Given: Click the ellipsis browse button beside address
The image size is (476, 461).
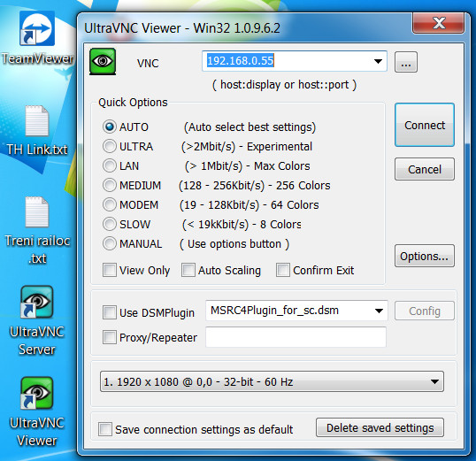Looking at the screenshot, I should click(x=406, y=62).
